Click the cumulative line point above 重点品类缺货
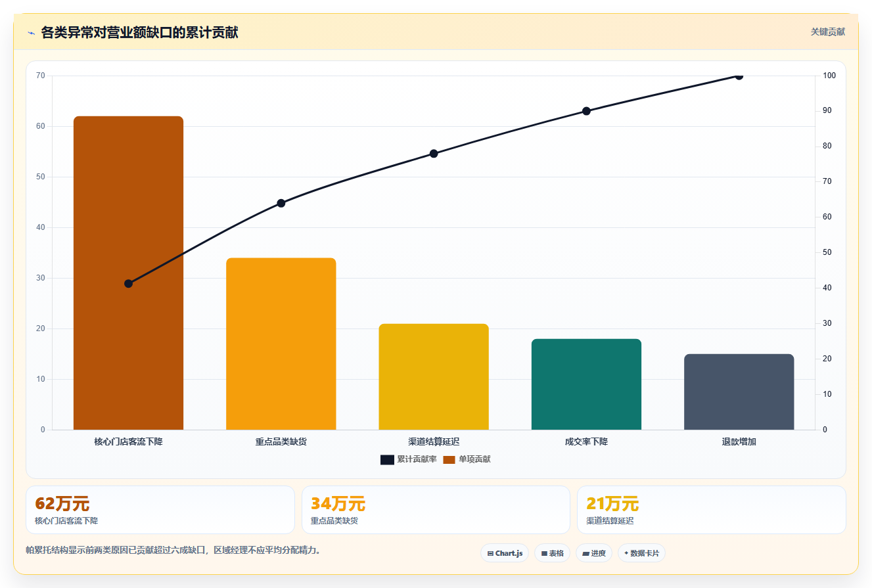 (281, 203)
